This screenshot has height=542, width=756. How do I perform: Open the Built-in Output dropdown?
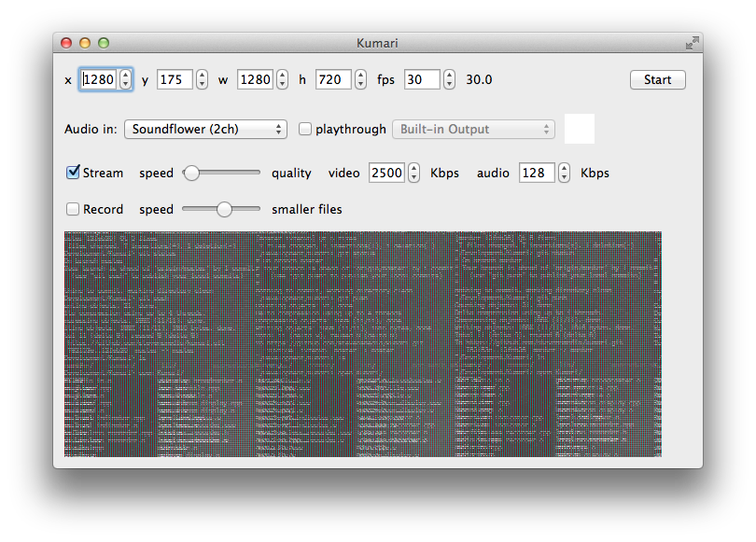click(474, 130)
